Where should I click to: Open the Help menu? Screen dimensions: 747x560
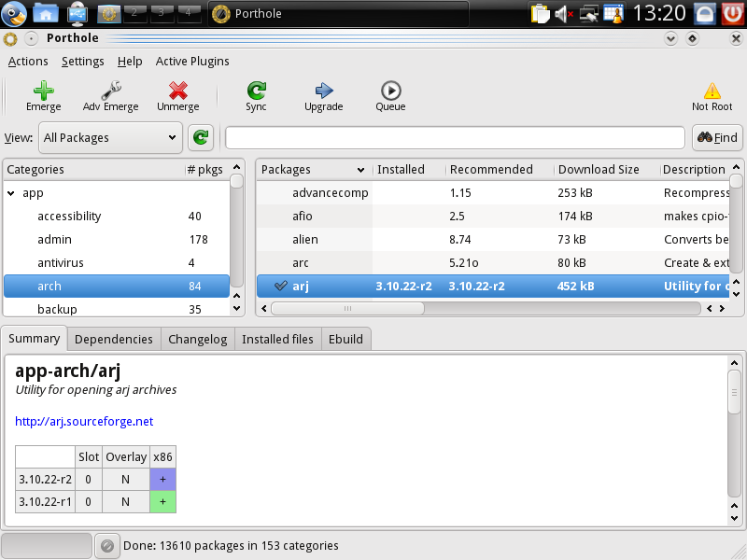click(130, 62)
